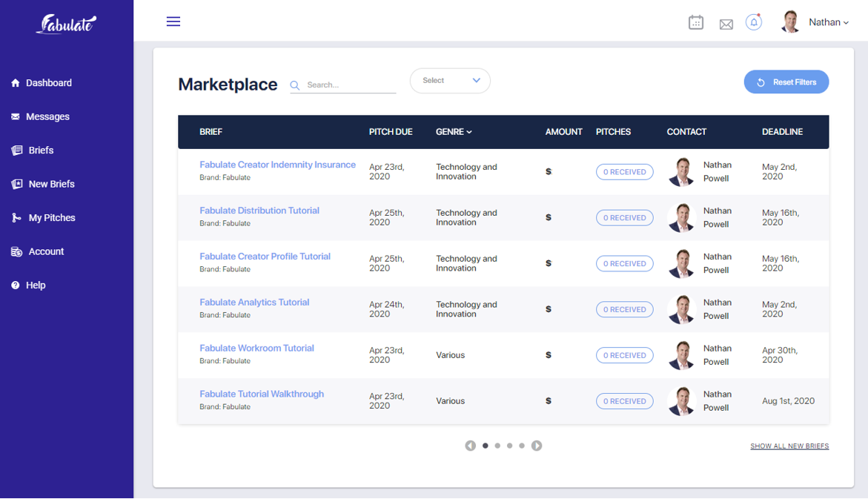Click 0 RECEIVED pitches for Fabulate Analytics Tutorial
Screen dimensions: 868x499
[x=624, y=309]
